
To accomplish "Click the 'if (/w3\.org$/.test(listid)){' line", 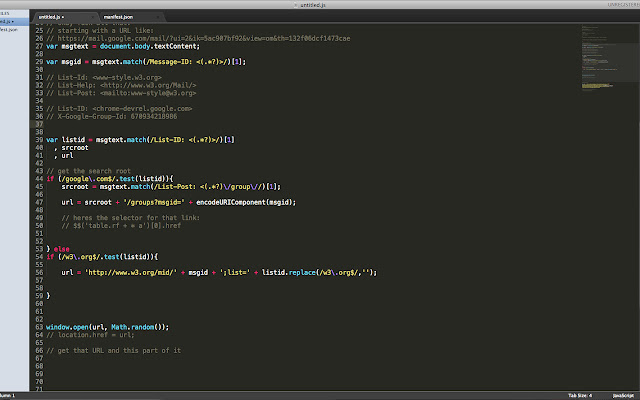I will point(102,257).
